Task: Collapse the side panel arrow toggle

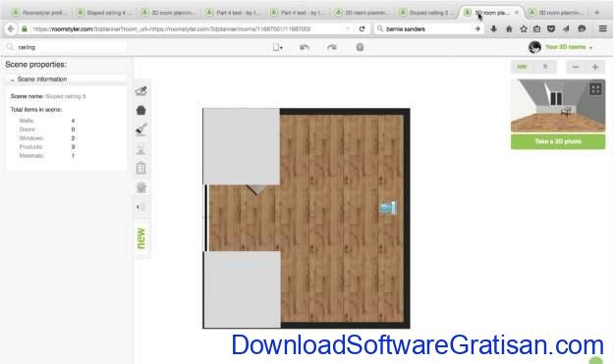Action: pyautogui.click(x=140, y=207)
